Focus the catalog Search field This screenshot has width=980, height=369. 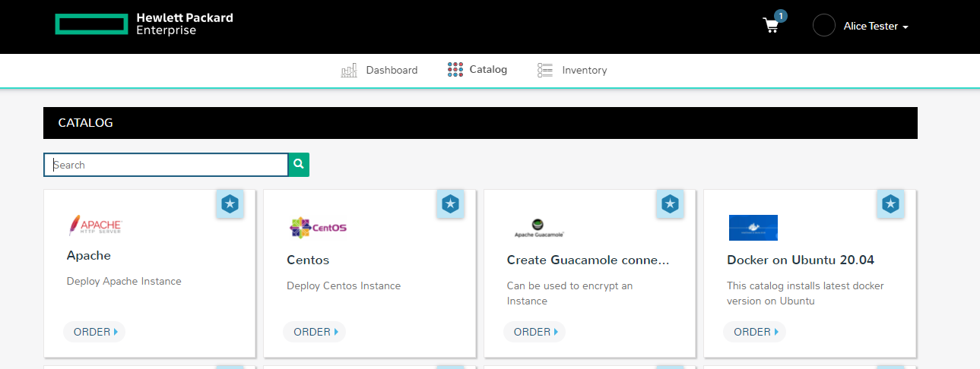166,165
